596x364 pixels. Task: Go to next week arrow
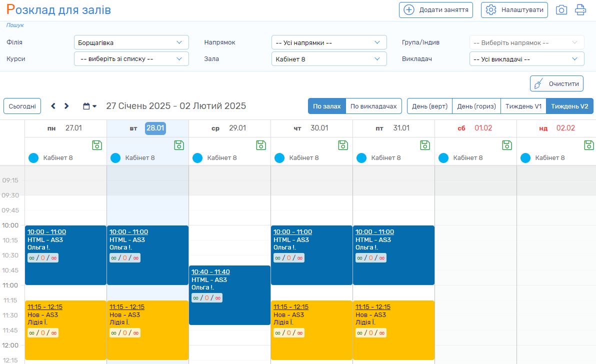(x=66, y=106)
